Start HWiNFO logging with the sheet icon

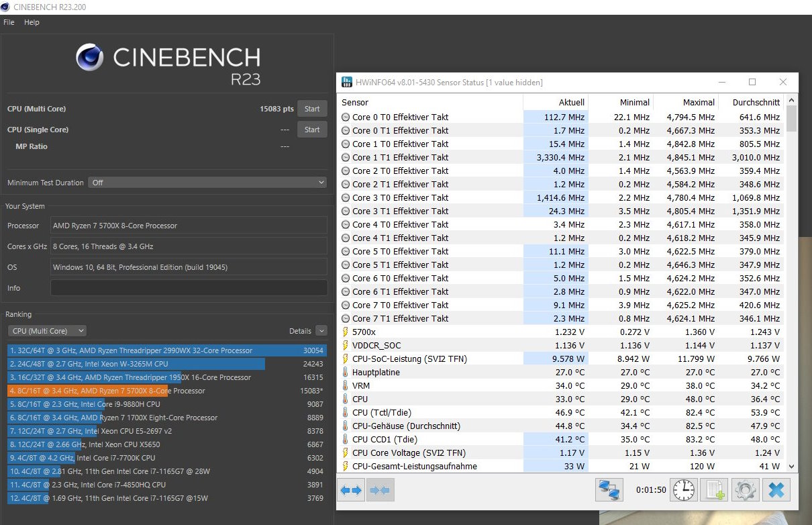(x=714, y=490)
